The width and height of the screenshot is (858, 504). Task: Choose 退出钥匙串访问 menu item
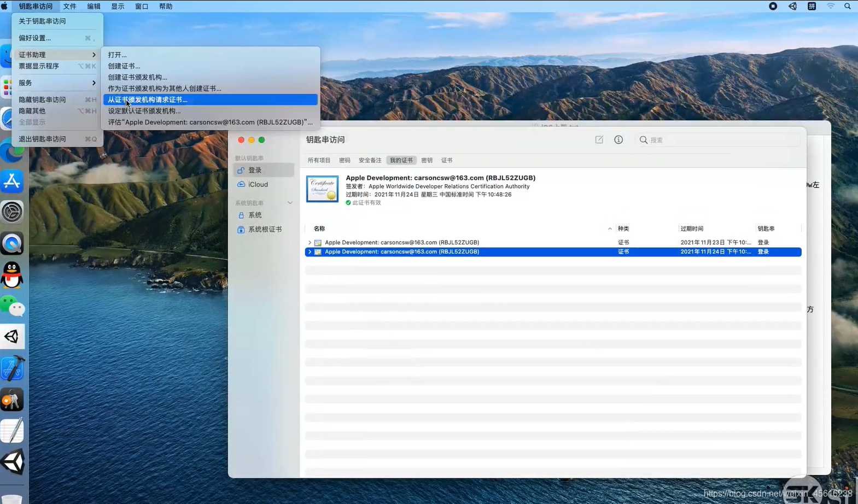57,139
